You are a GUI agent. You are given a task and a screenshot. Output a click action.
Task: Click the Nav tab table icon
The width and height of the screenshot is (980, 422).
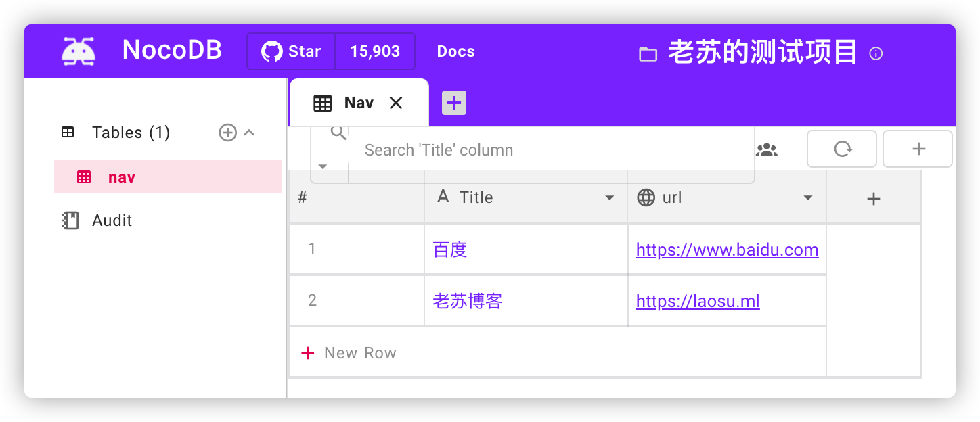[323, 103]
